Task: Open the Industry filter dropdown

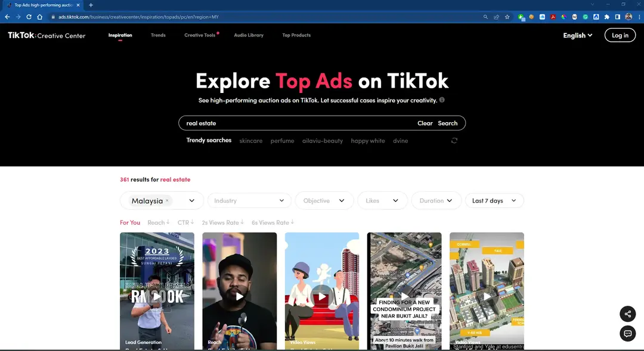Action: pyautogui.click(x=249, y=200)
